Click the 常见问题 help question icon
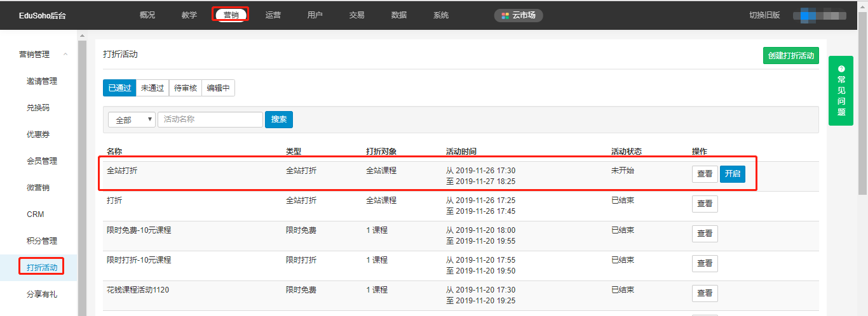Screen dimensions: 868x316 [841, 69]
